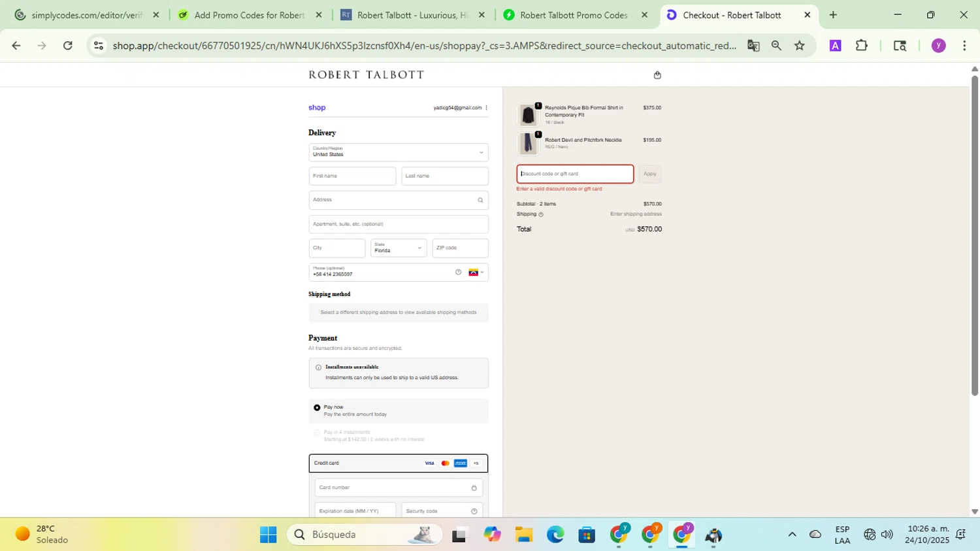Open the Extensions puzzle icon

pyautogui.click(x=862, y=46)
